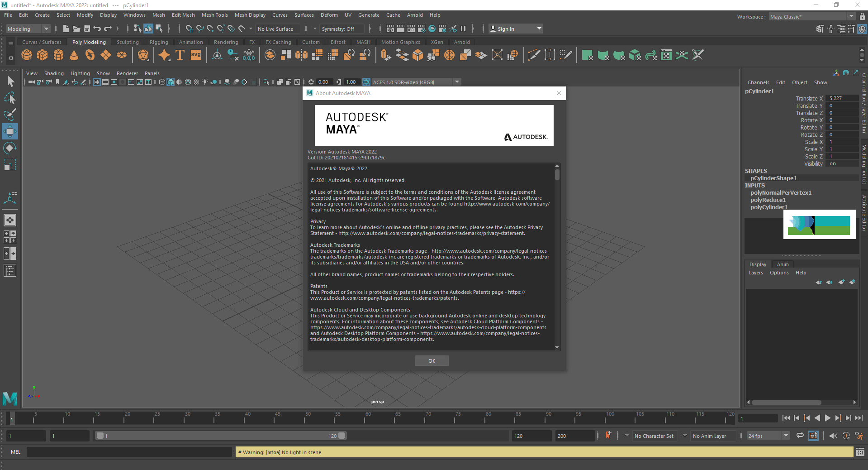Create a polygon cylinder from the shelf

(x=58, y=55)
